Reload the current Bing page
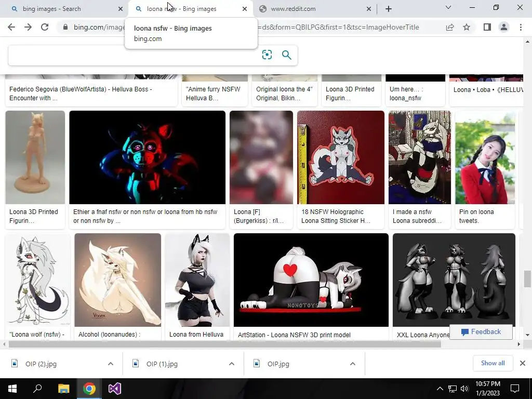This screenshot has height=399, width=532. tap(45, 27)
